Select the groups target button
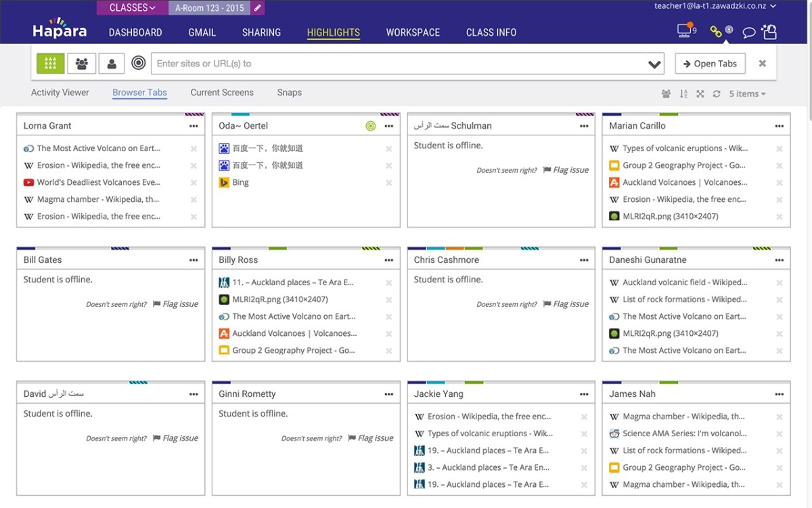This screenshot has width=812, height=508. 82,64
